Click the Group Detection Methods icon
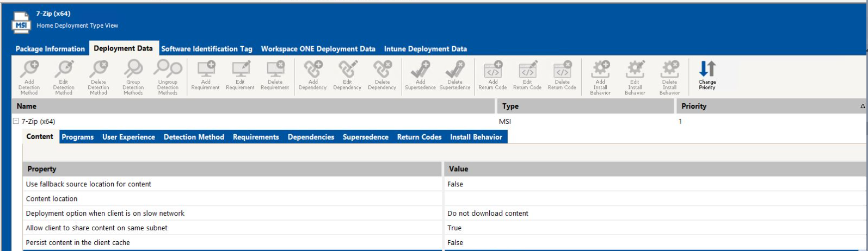This screenshot has height=251, width=868. pos(133,70)
